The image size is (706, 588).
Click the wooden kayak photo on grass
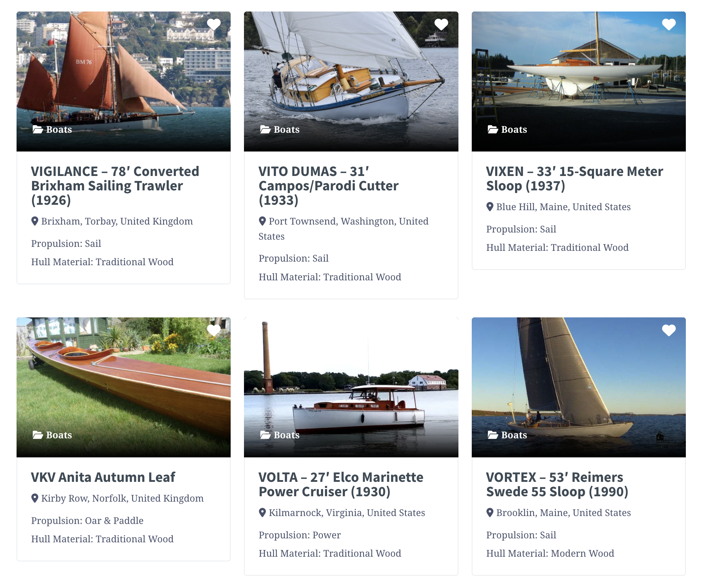click(123, 387)
